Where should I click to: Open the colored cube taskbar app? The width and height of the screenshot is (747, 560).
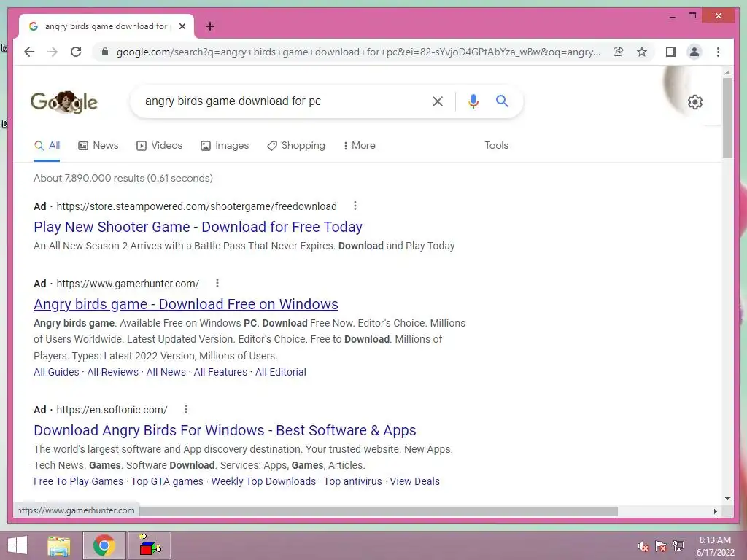(x=150, y=545)
